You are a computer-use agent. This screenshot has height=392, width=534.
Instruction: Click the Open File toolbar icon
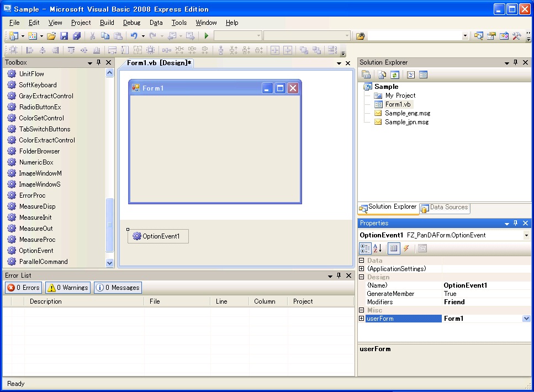(51, 36)
